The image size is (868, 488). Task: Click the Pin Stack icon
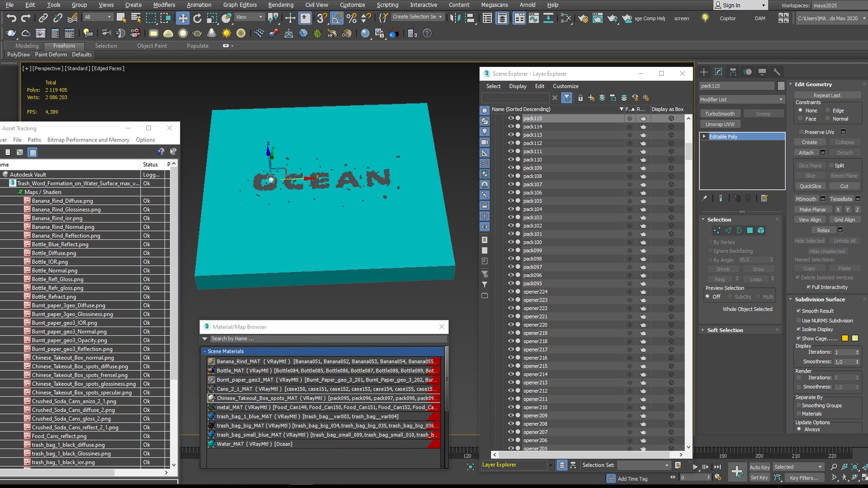[704, 198]
